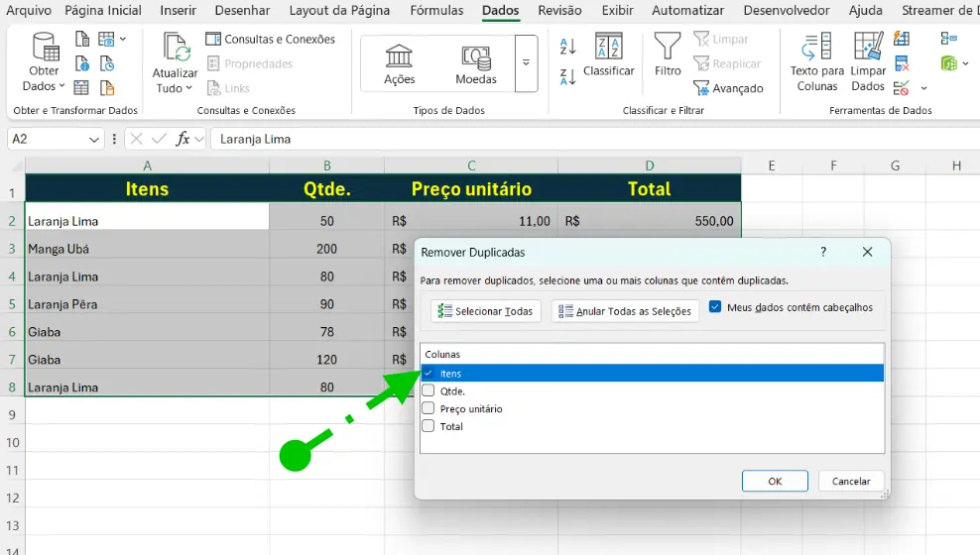This screenshot has height=555, width=980.
Task: Click help question mark in dialog
Action: 823,252
